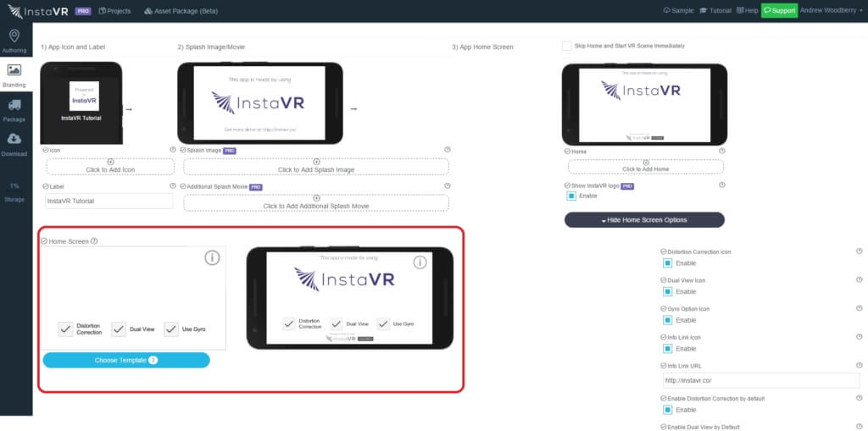This screenshot has height=431, width=868.
Task: Click info icon in Home Screen template
Action: (x=213, y=257)
